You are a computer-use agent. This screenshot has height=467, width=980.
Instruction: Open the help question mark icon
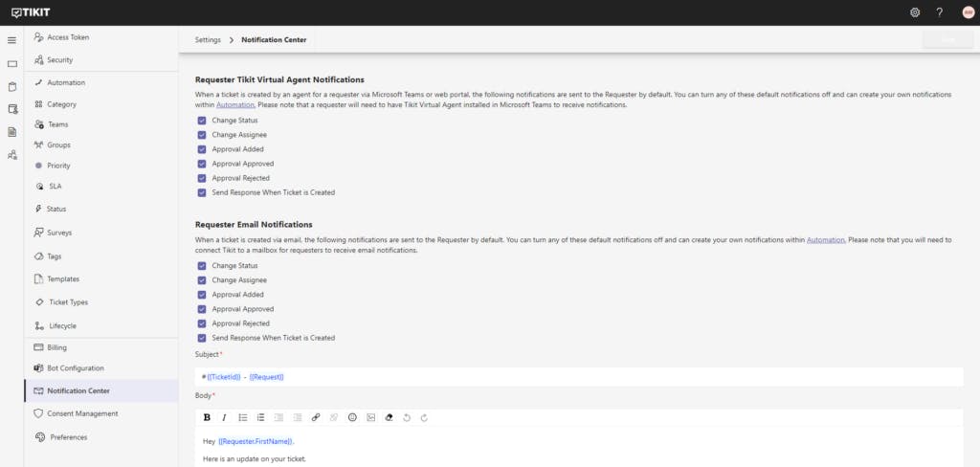pyautogui.click(x=940, y=12)
